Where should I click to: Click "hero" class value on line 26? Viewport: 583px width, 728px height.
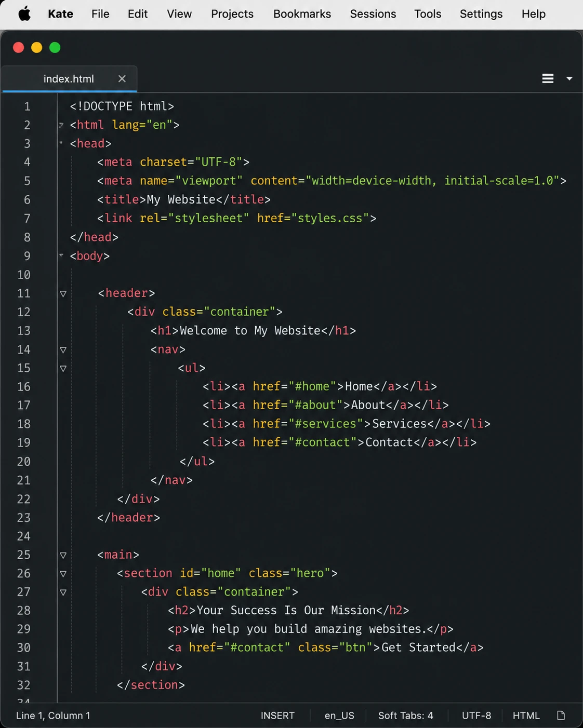pyautogui.click(x=310, y=573)
